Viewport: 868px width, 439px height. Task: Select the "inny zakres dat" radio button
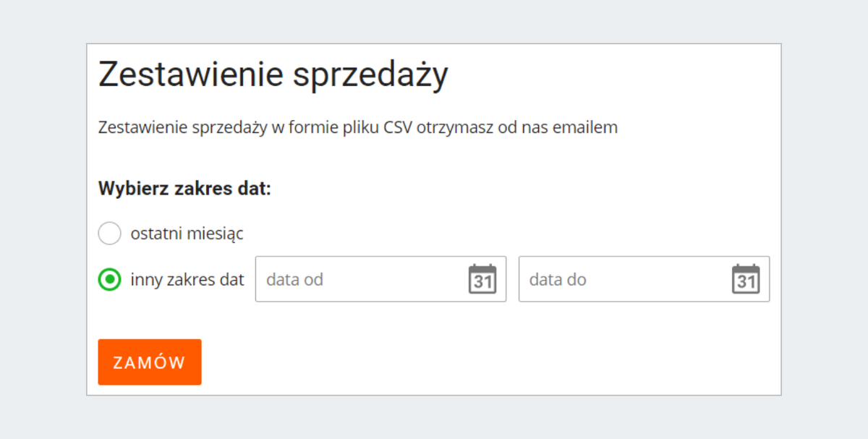[x=109, y=279]
